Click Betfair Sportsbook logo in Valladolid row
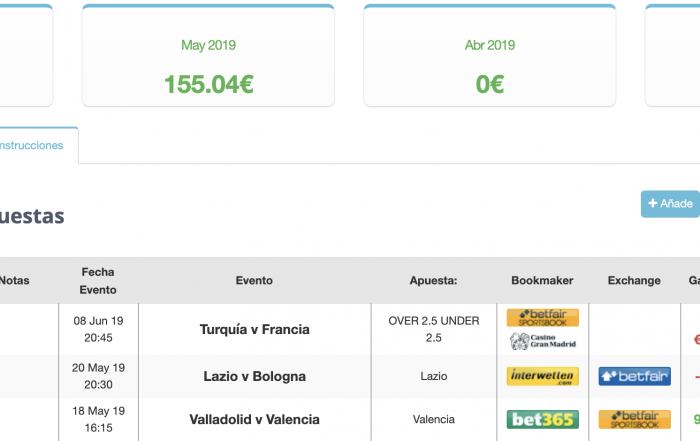Screen dimensions: 700x441 (x=634, y=420)
